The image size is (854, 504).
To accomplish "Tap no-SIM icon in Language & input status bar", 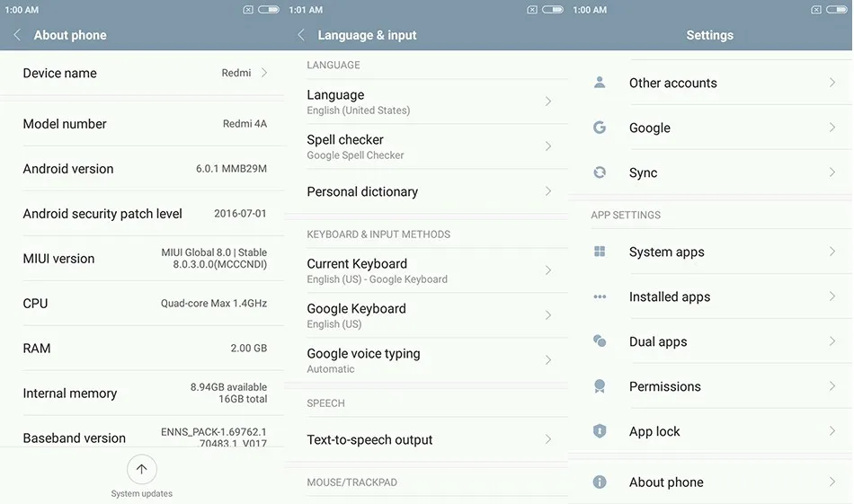I will (533, 9).
